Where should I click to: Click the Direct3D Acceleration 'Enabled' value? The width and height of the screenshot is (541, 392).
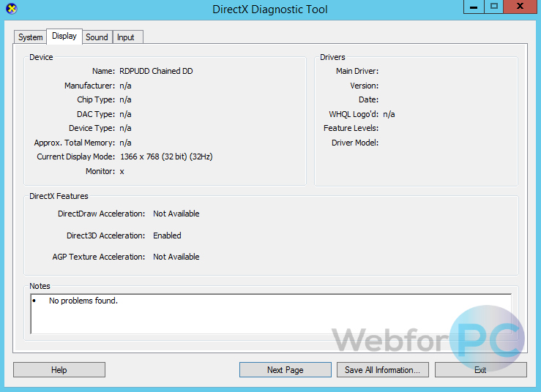[167, 235]
